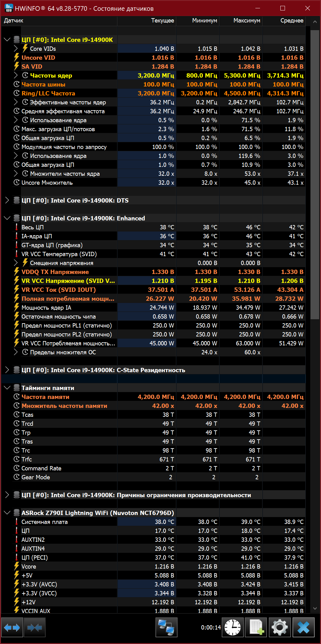
Task: Click the greyed collapse-columns arrows button
Action: [x=35, y=627]
